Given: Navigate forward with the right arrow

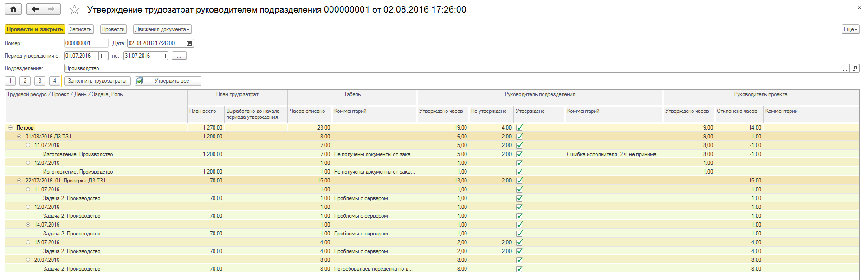Looking at the screenshot, I should pyautogui.click(x=52, y=9).
